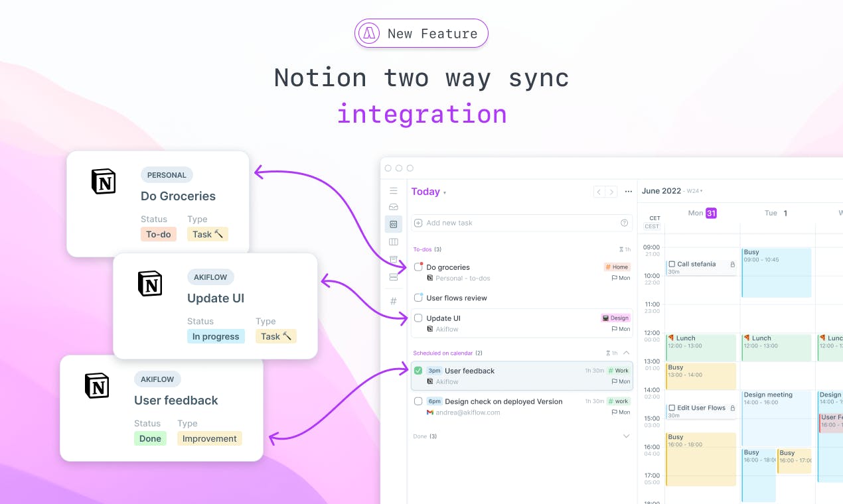Click the plus icon beside Add new task
Screen dimensions: 843x504
click(x=418, y=223)
